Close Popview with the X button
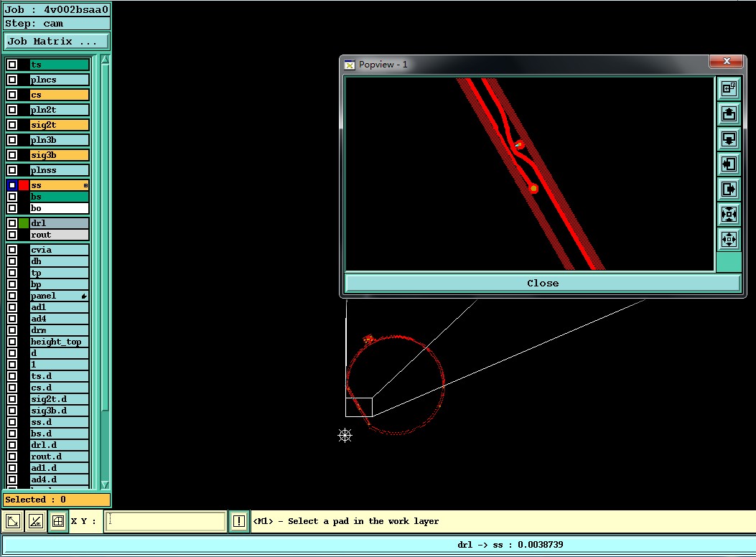The width and height of the screenshot is (756, 557). click(727, 61)
